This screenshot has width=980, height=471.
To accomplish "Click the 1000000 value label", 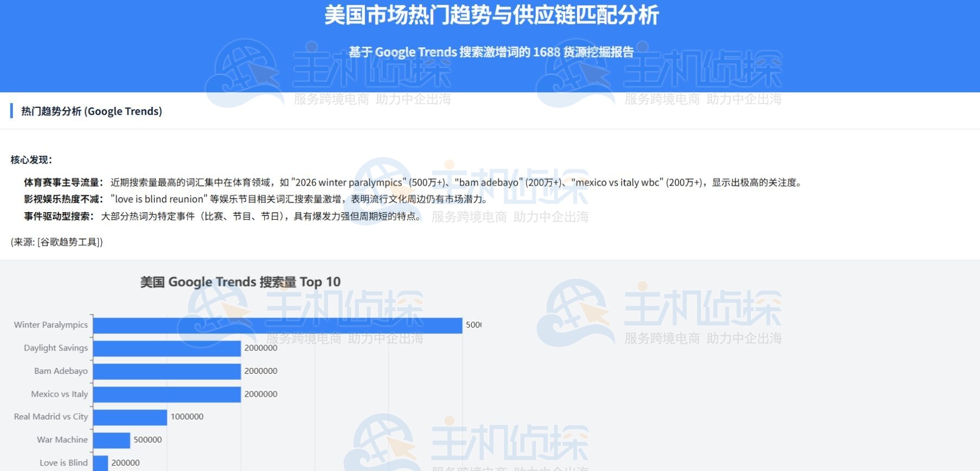I will 187,417.
